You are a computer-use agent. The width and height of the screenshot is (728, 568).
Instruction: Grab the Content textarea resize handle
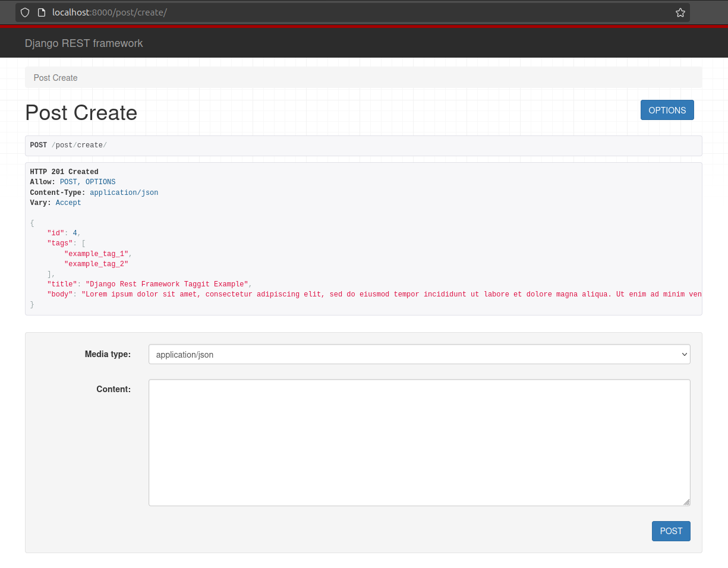pyautogui.click(x=686, y=502)
